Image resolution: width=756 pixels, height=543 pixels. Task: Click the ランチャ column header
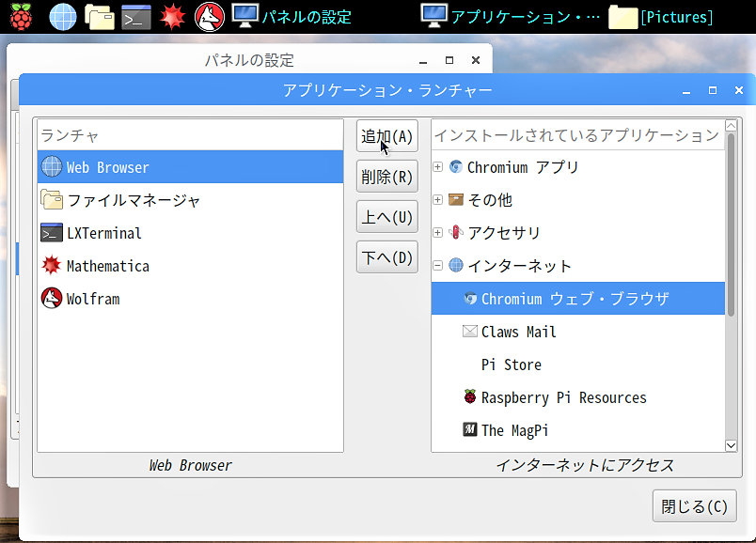click(x=191, y=135)
